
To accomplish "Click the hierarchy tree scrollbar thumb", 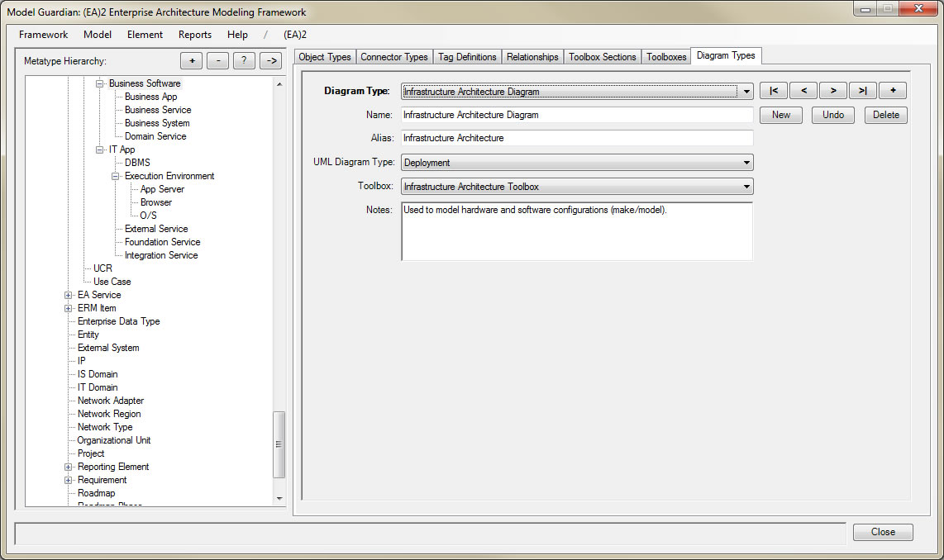I will pos(279,444).
